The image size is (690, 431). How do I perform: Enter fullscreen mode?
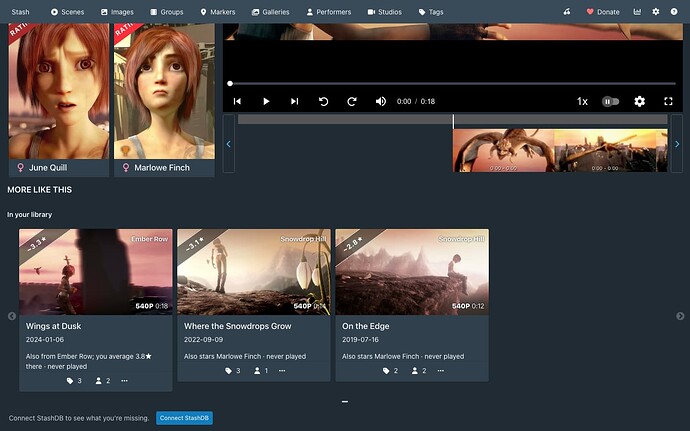[668, 101]
